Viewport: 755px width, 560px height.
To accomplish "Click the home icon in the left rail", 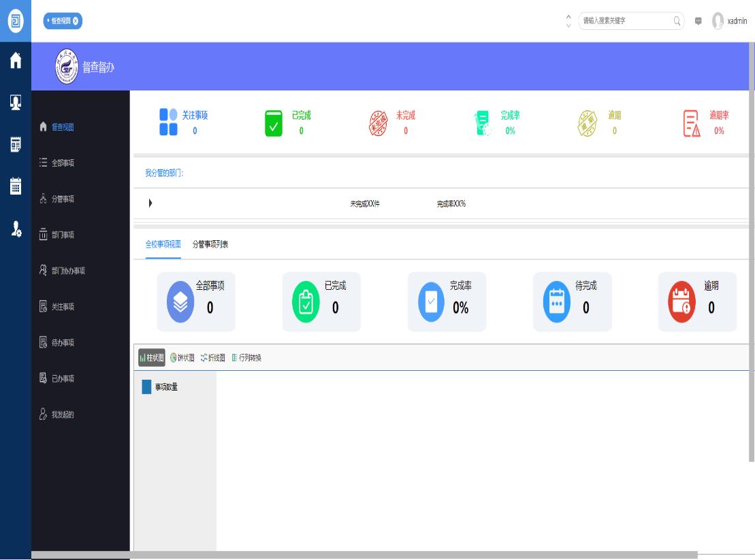I will 15,61.
